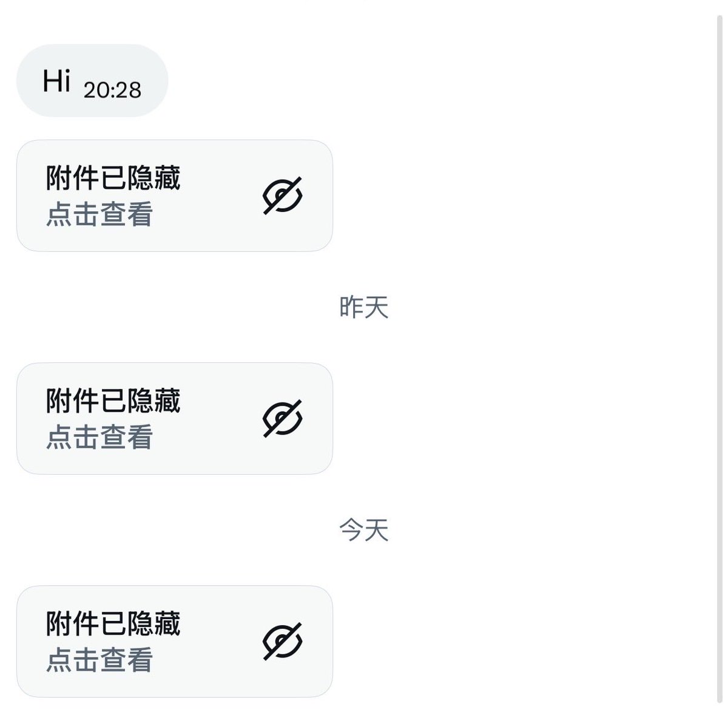The width and height of the screenshot is (728, 723).
Task: Click blank chat background right of 今天 label
Action: pos(546,530)
